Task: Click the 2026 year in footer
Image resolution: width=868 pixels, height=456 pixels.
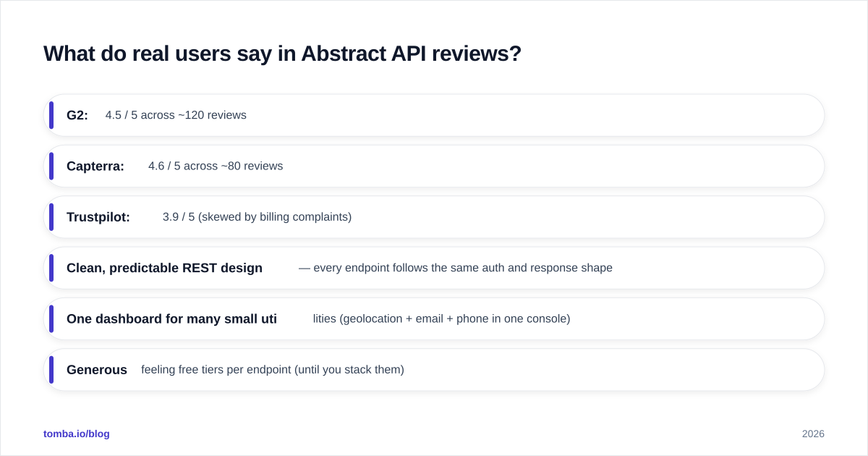Action: 813,434
